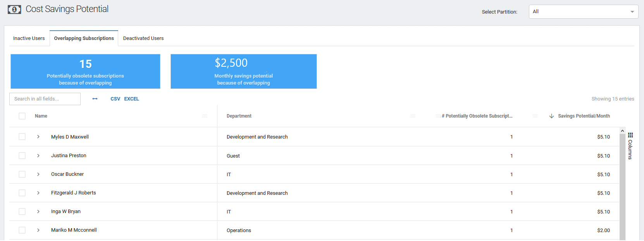Switch to the Inactive Users tab
644x241 pixels.
click(29, 38)
